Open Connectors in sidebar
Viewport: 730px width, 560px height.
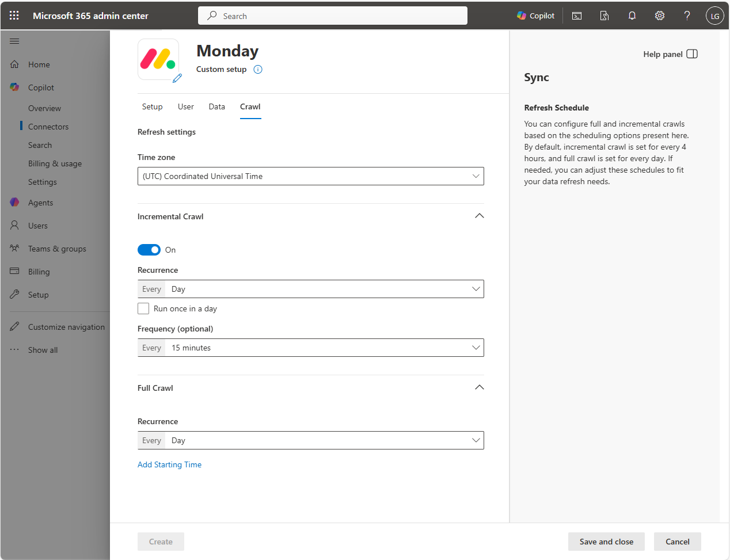(48, 127)
